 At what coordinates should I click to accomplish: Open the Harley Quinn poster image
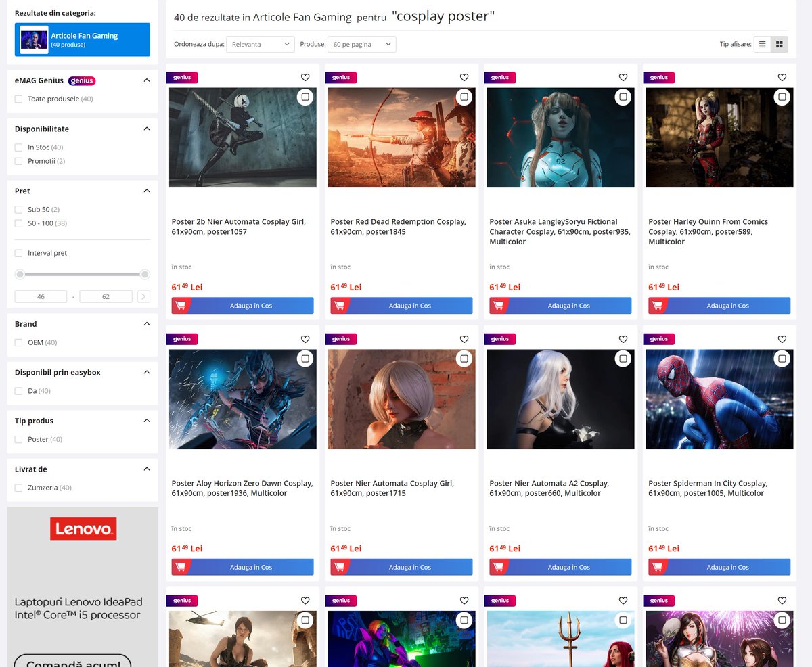tap(720, 137)
